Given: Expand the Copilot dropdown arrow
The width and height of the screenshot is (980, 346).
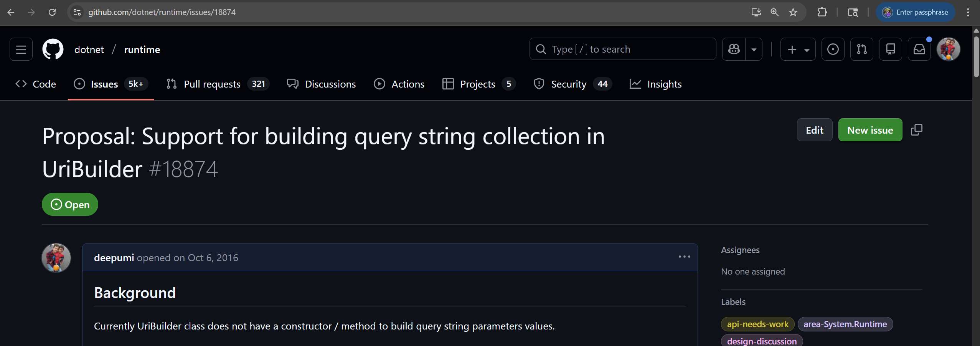Looking at the screenshot, I should pyautogui.click(x=754, y=49).
